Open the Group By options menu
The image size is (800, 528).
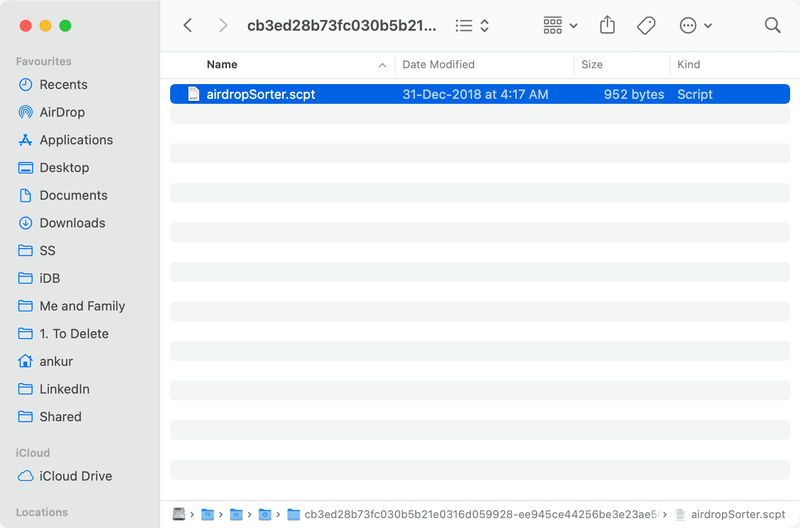560,26
